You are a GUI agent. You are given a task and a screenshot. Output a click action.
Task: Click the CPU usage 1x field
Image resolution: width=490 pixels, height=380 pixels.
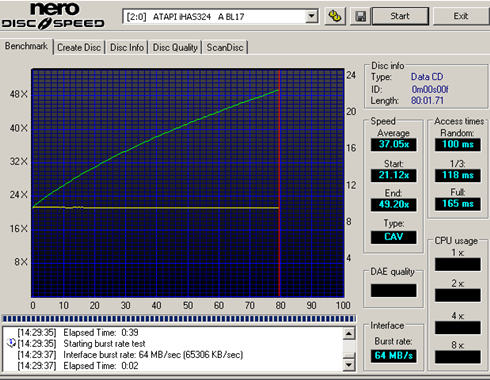[458, 264]
